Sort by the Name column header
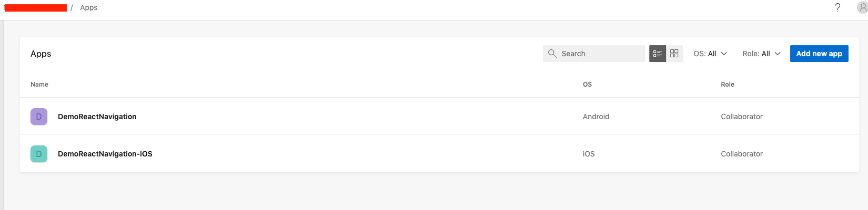 pyautogui.click(x=39, y=85)
